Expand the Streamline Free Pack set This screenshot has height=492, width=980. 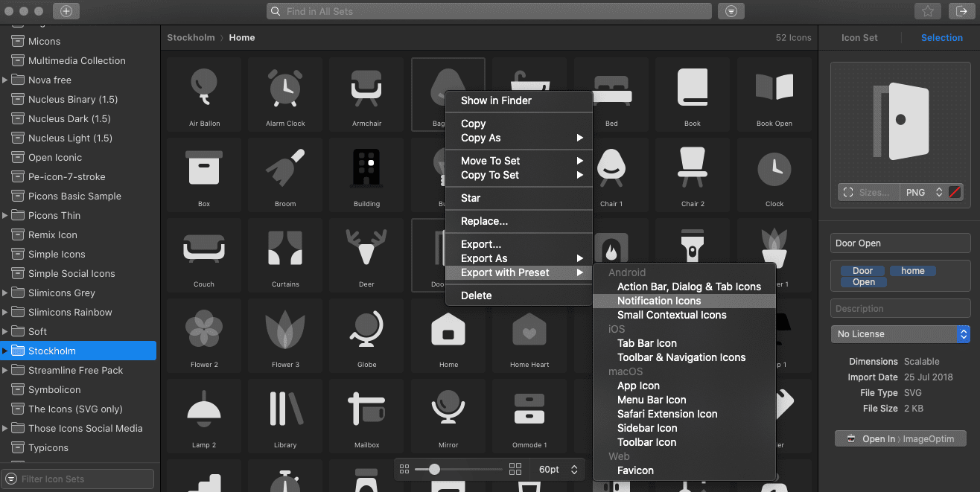(5, 370)
